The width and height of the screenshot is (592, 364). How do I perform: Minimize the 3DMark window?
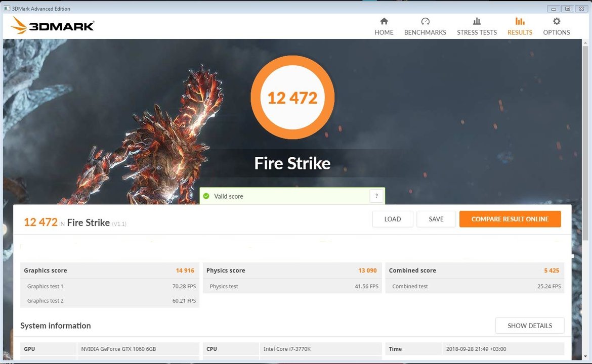click(554, 9)
